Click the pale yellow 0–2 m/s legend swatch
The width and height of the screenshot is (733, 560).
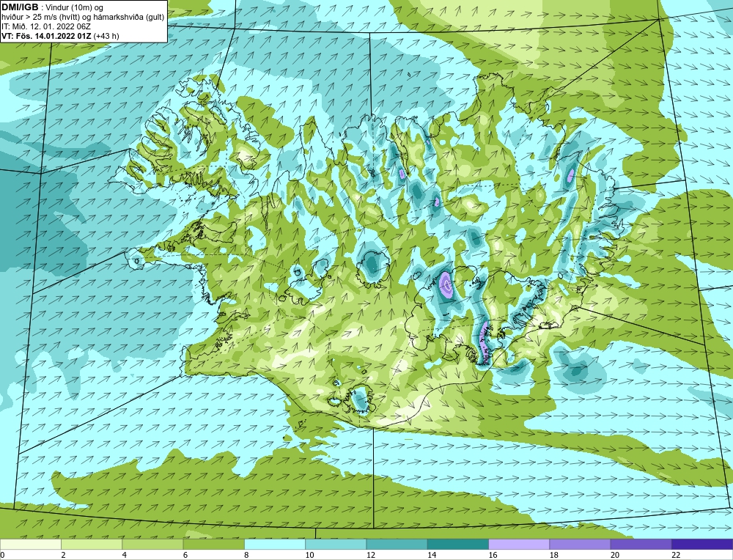[30, 544]
